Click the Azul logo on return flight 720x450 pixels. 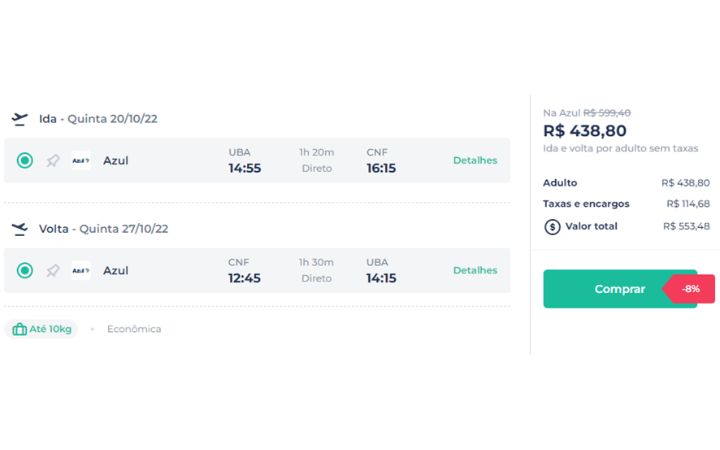click(81, 270)
